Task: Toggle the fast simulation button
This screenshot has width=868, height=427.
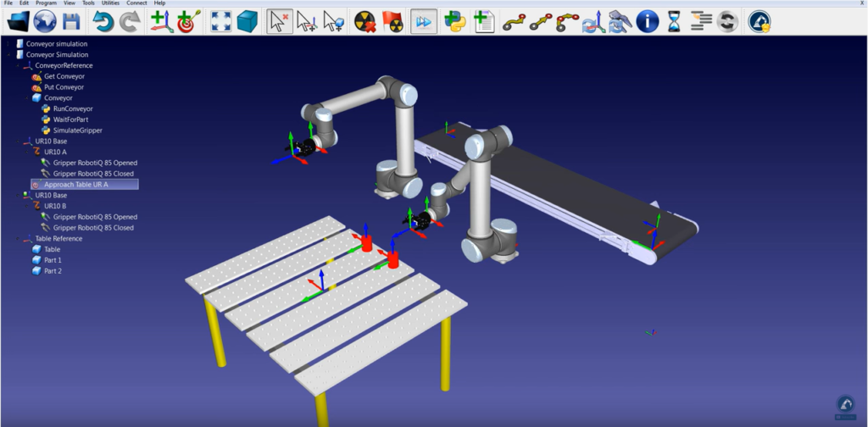Action: 423,21
